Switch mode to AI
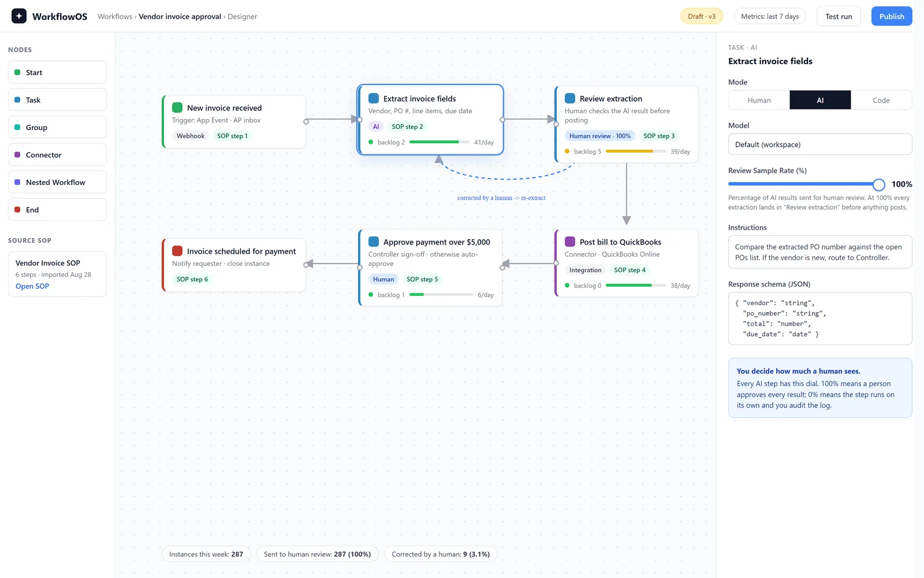This screenshot has height=578, width=924. click(x=820, y=100)
